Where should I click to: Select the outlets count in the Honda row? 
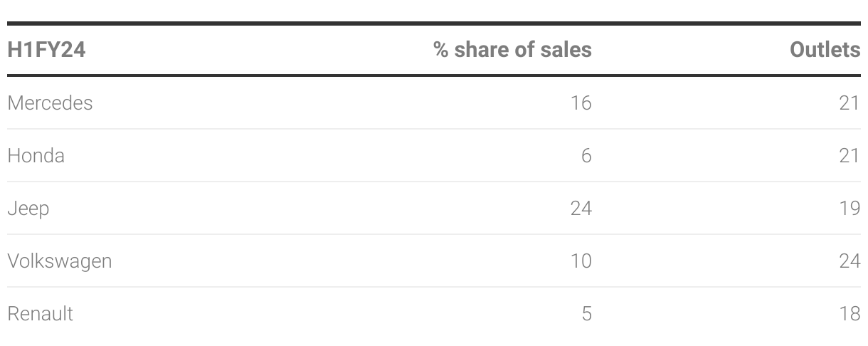point(850,156)
